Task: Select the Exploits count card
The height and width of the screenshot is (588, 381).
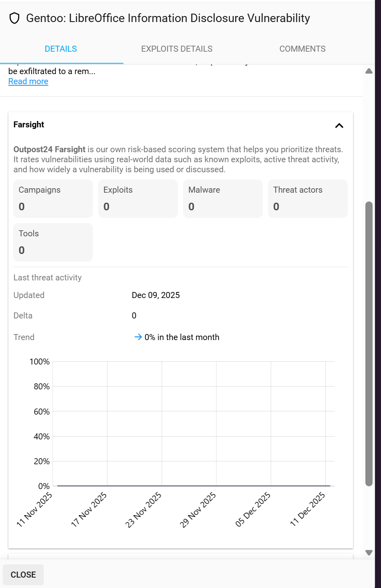Action: tap(138, 199)
